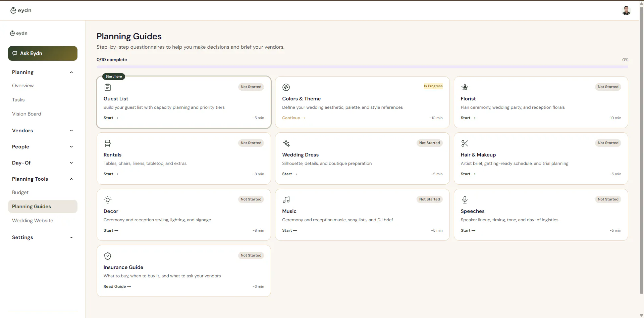Click the Insurance Guide shield icon
The width and height of the screenshot is (644, 318).
[108, 256]
